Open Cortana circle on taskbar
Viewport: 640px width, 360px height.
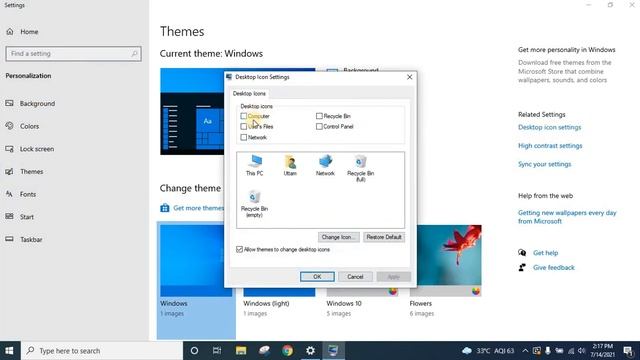click(194, 351)
